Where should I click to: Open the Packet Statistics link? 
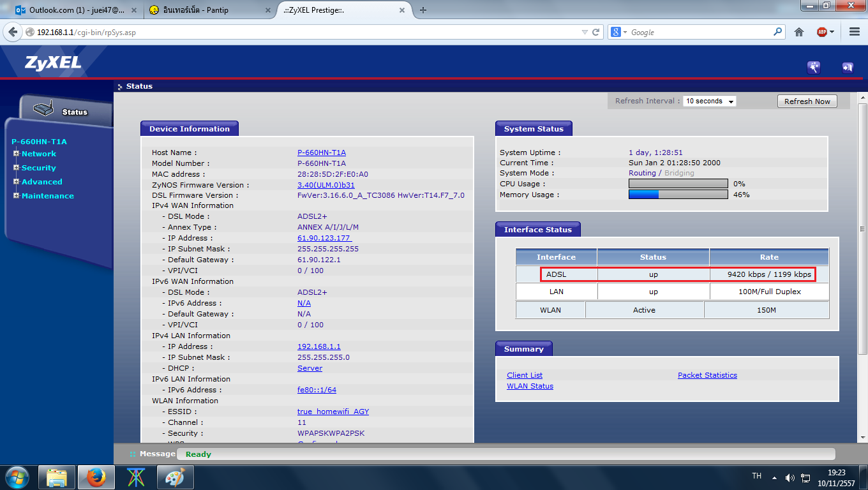coord(707,375)
